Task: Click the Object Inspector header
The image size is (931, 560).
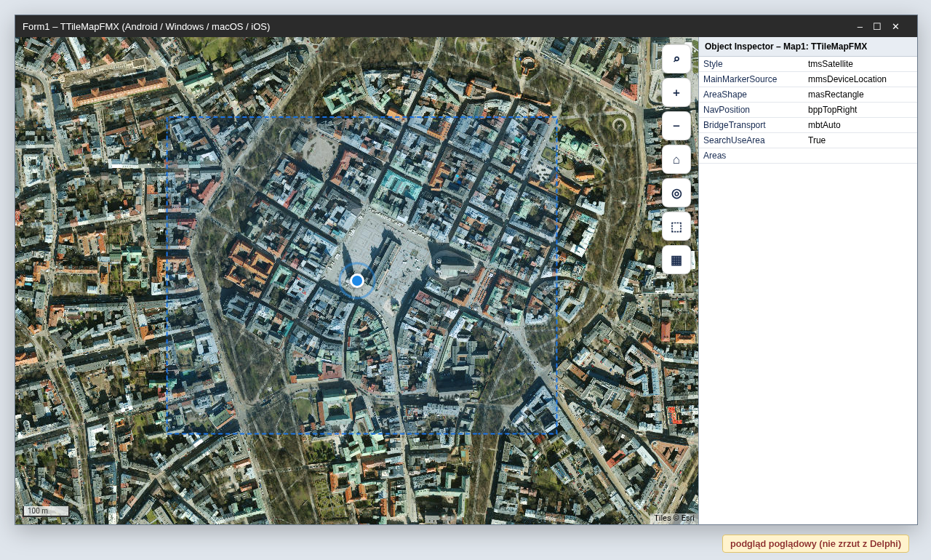Action: [x=808, y=47]
